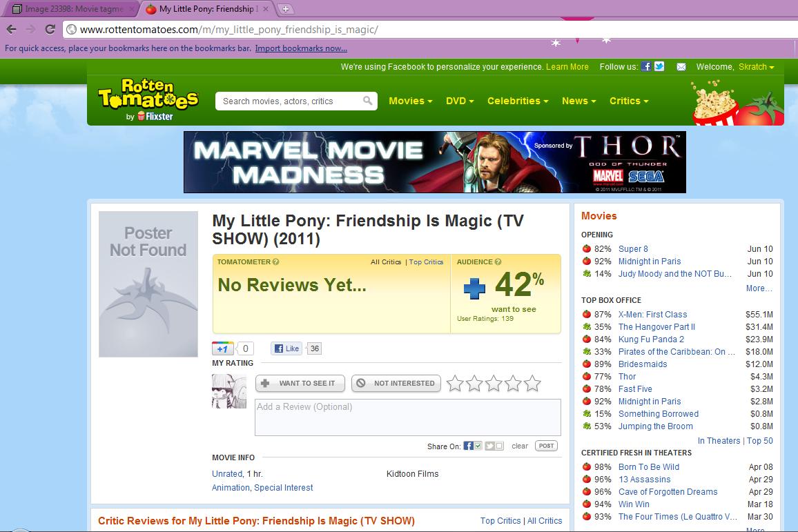The height and width of the screenshot is (532, 798).
Task: Toggle the Twitter share checkbox
Action: (x=499, y=446)
